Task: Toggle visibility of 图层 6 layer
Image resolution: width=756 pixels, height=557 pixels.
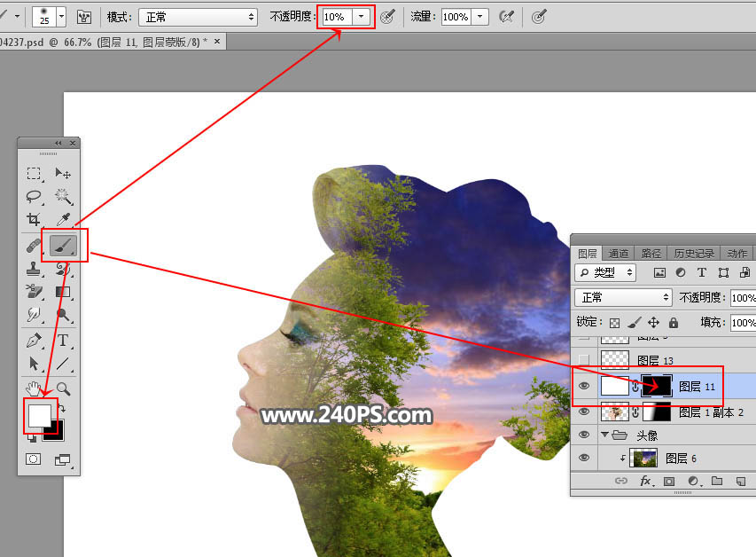Action: click(x=583, y=458)
